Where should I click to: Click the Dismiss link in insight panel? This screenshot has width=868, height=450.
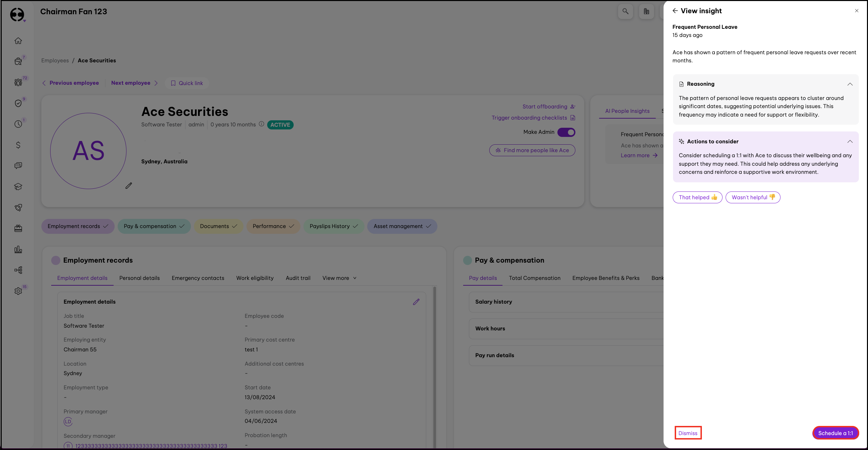coord(688,433)
